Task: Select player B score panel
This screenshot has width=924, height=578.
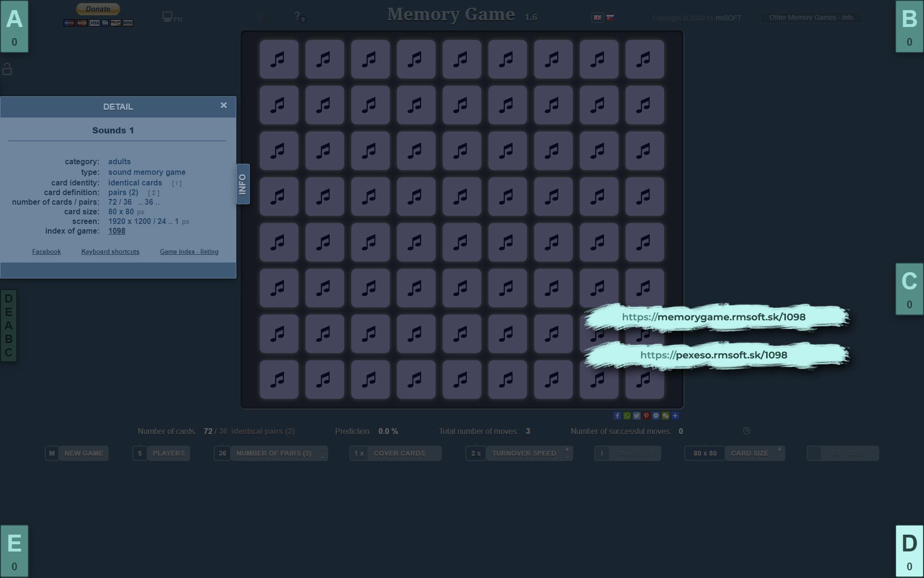Action: 909,26
